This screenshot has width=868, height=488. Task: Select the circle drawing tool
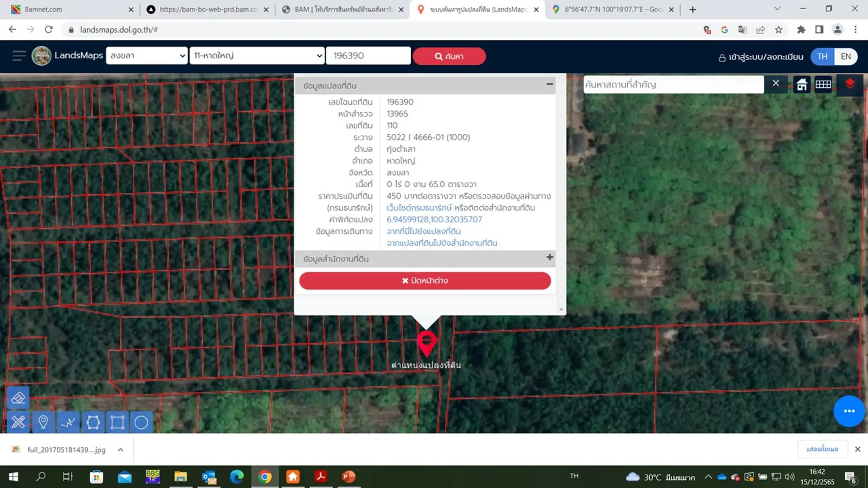pyautogui.click(x=141, y=422)
